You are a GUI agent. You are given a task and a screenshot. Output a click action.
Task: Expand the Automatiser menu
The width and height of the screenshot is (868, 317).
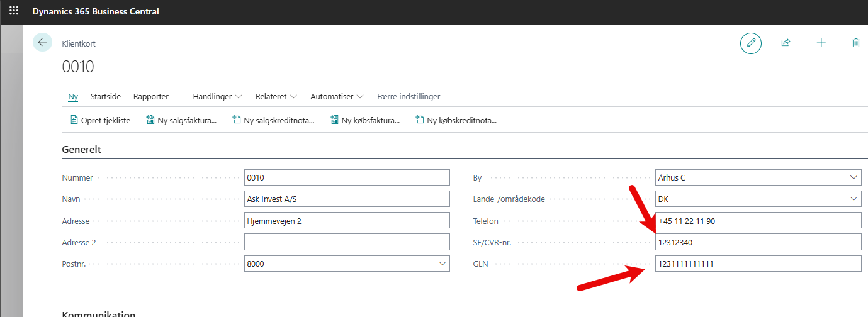[337, 97]
